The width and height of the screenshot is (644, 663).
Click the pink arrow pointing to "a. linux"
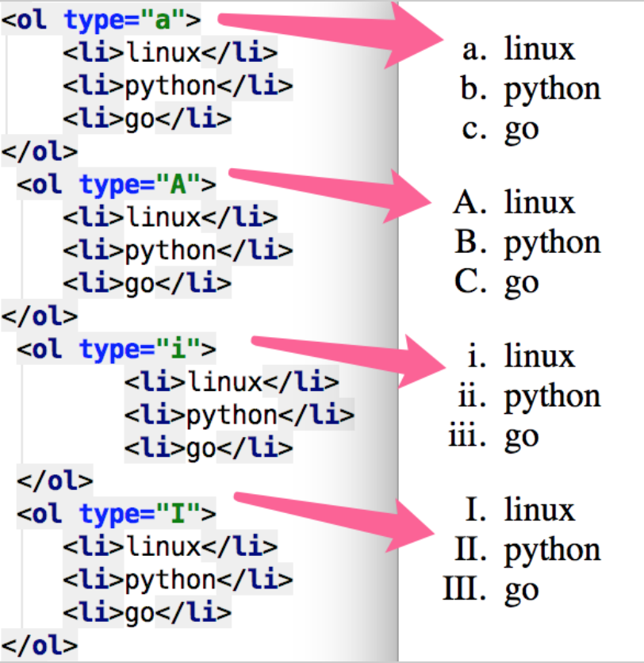click(333, 36)
